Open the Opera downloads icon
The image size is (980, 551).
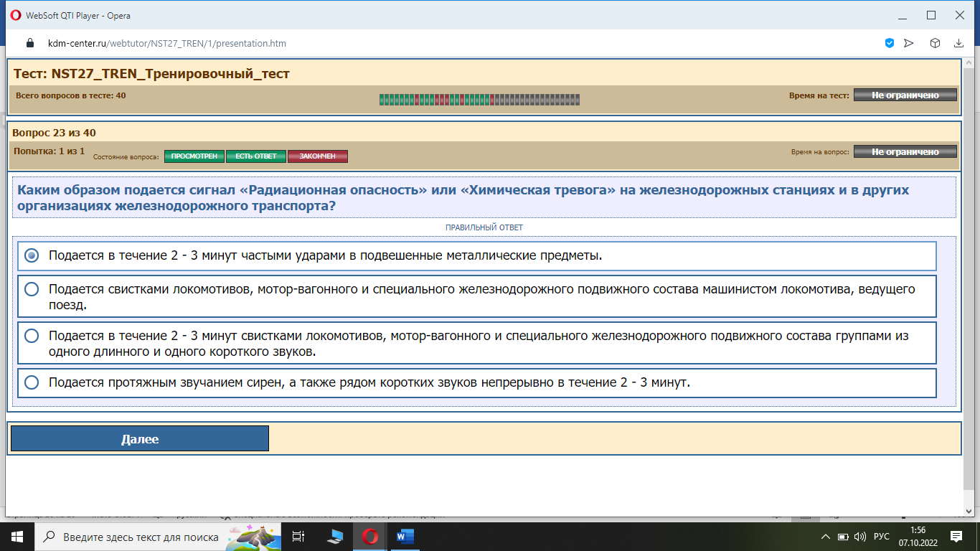click(x=958, y=43)
